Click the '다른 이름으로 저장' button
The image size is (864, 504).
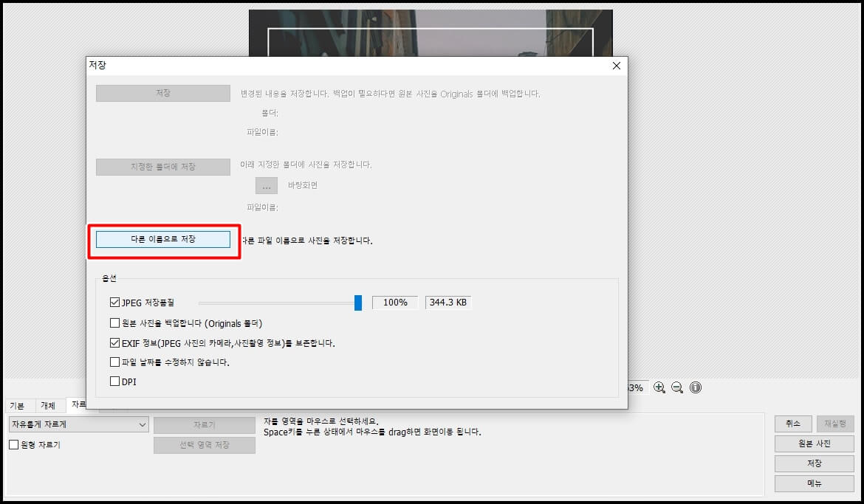click(163, 239)
